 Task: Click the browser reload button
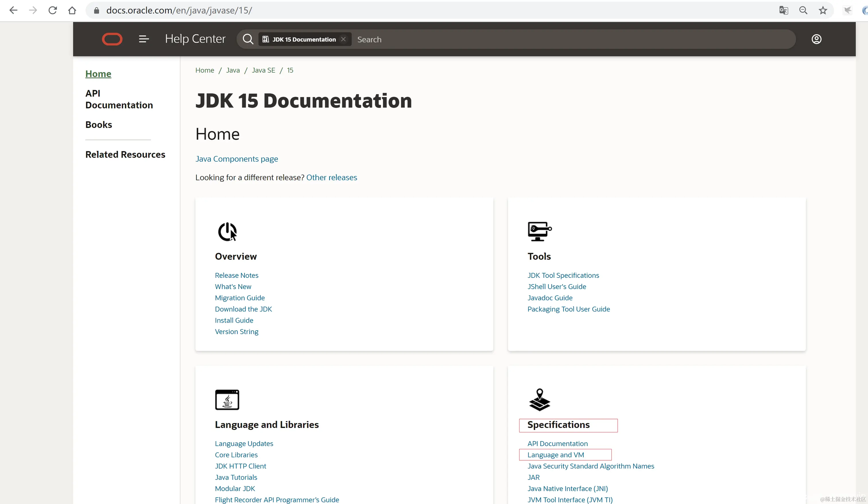[x=52, y=10]
